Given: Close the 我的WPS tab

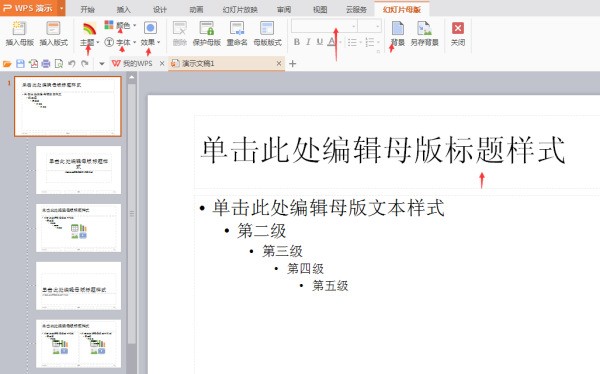Looking at the screenshot, I should pyautogui.click(x=162, y=64).
